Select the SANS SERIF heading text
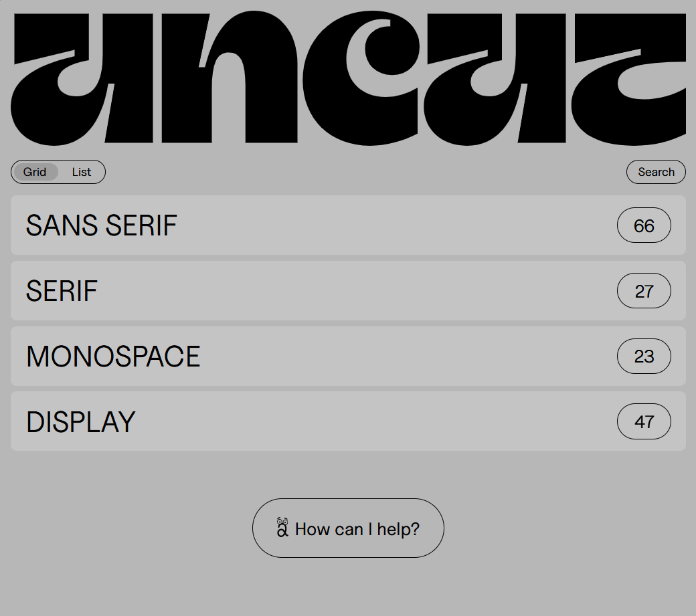The height and width of the screenshot is (616, 696). [x=102, y=225]
